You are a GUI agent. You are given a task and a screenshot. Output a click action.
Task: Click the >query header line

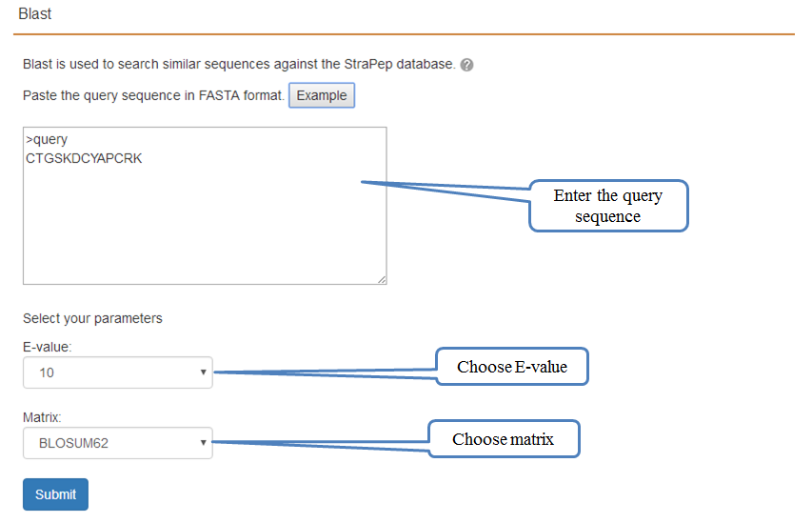[x=47, y=139]
